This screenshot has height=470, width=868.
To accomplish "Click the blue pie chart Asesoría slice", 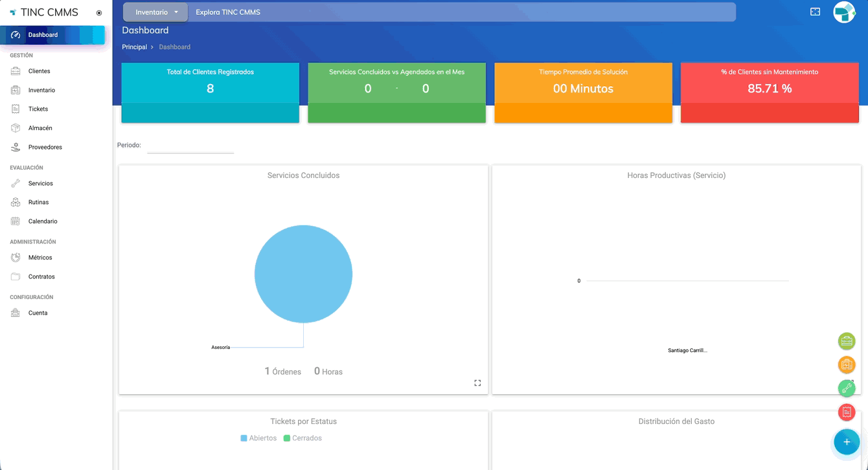I will (x=303, y=274).
